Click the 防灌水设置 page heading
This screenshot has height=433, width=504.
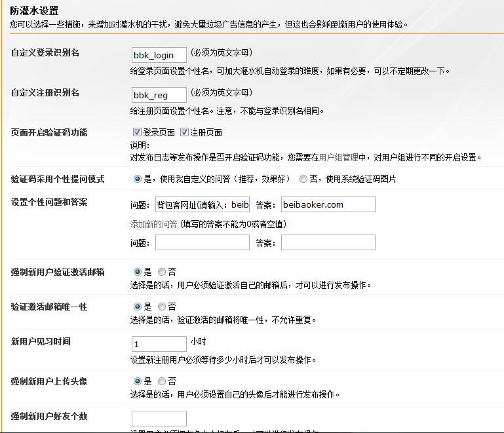pos(34,11)
